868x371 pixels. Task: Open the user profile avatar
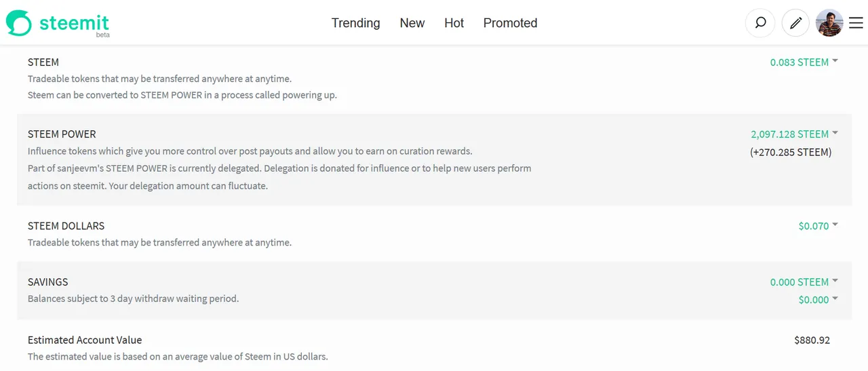[x=829, y=23]
